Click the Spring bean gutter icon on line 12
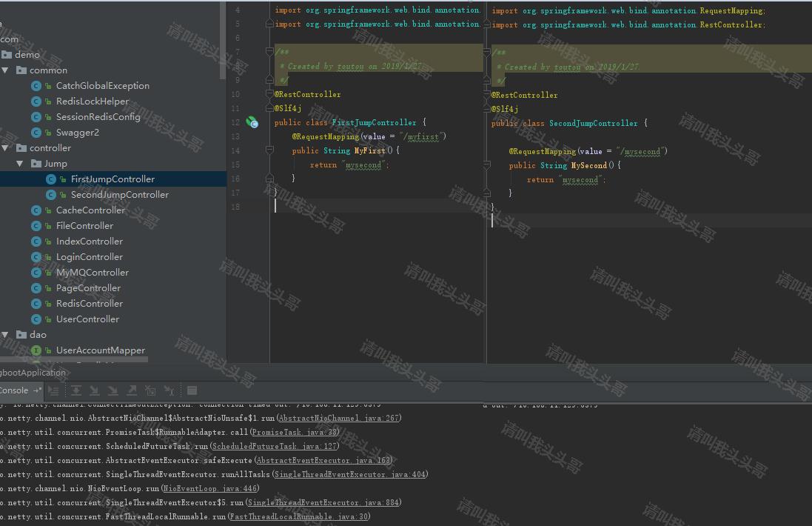The image size is (812, 526). pyautogui.click(x=252, y=122)
